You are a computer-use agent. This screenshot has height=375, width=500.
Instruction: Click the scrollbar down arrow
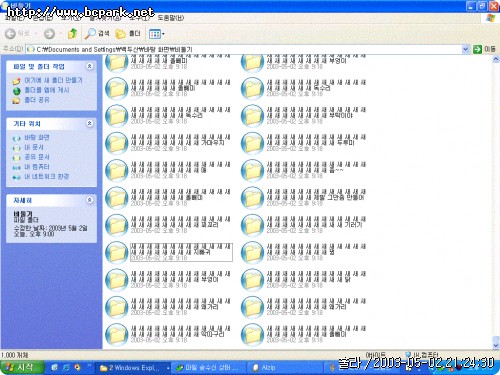pyautogui.click(x=496, y=345)
